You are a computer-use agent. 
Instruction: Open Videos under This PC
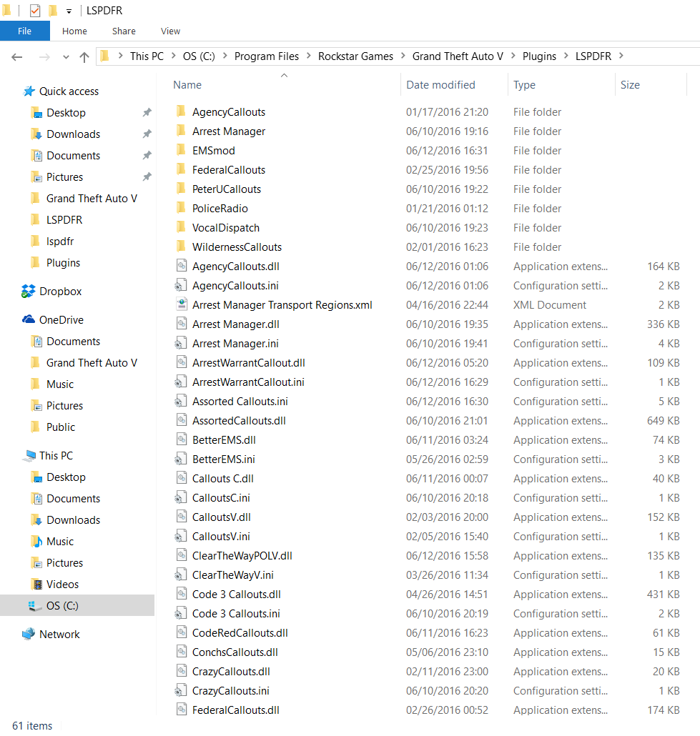[62, 585]
